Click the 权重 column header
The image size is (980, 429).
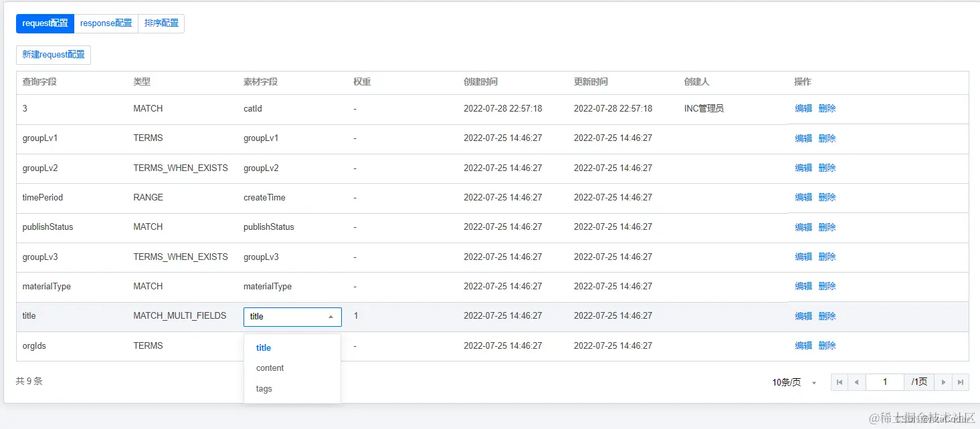[362, 82]
